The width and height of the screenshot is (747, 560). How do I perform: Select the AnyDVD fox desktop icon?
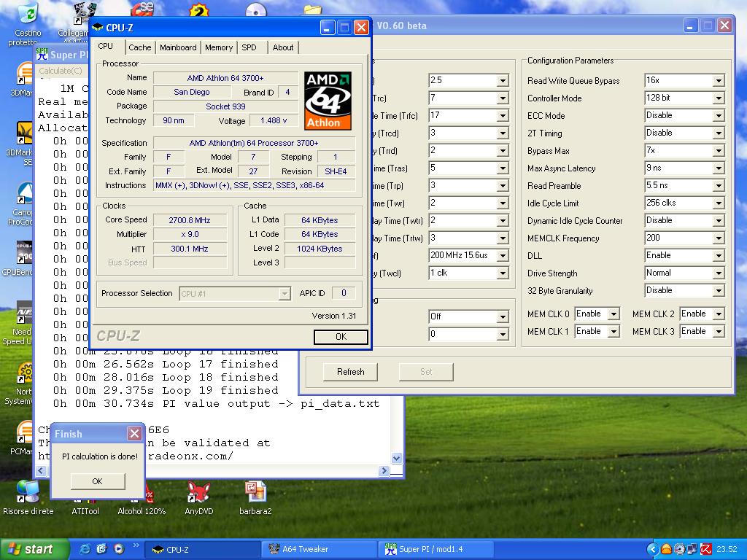coord(198,498)
